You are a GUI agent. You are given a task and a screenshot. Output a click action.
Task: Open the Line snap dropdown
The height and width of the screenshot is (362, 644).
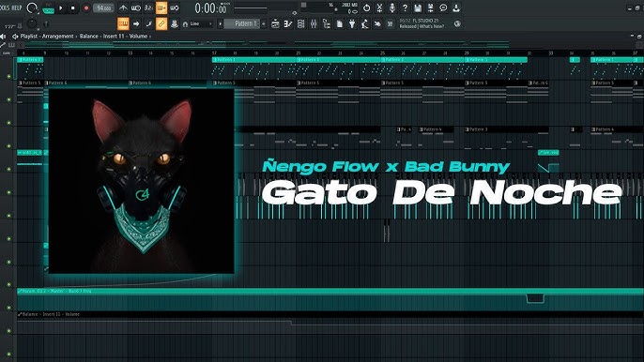point(197,23)
